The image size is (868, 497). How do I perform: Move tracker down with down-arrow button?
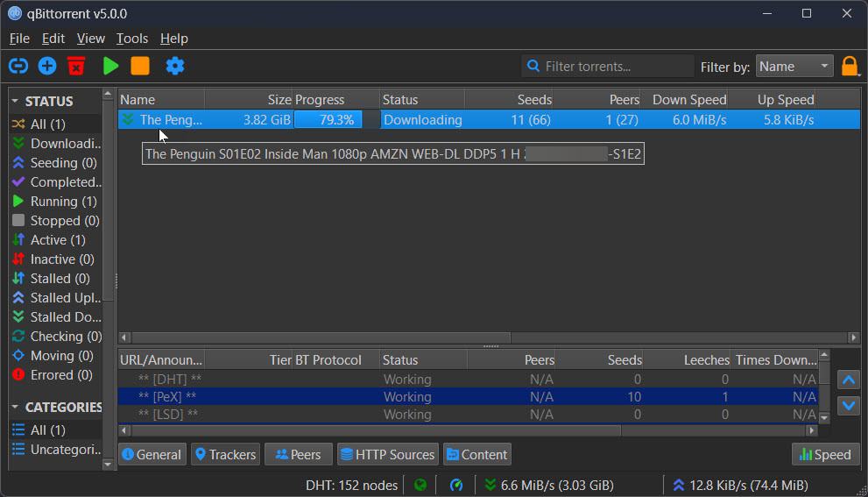(x=849, y=406)
